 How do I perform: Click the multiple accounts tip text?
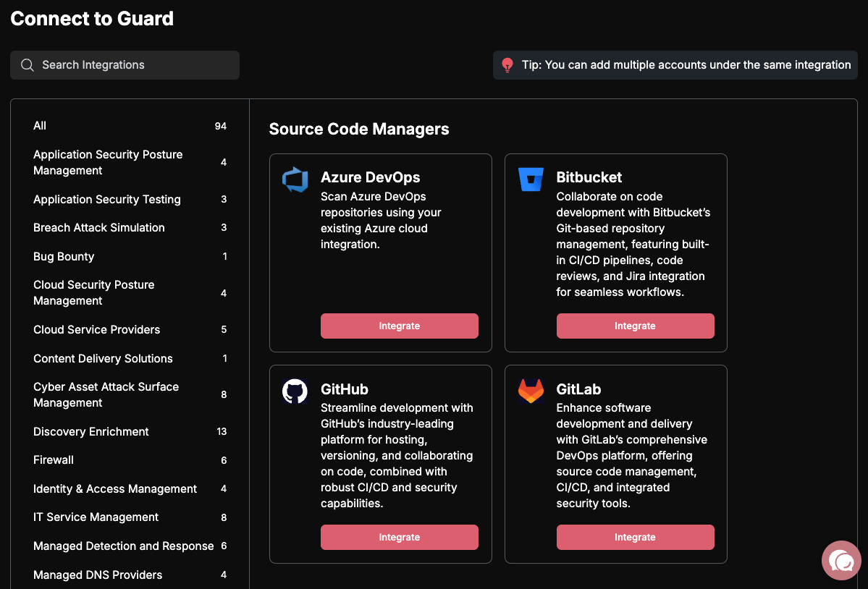(x=686, y=64)
